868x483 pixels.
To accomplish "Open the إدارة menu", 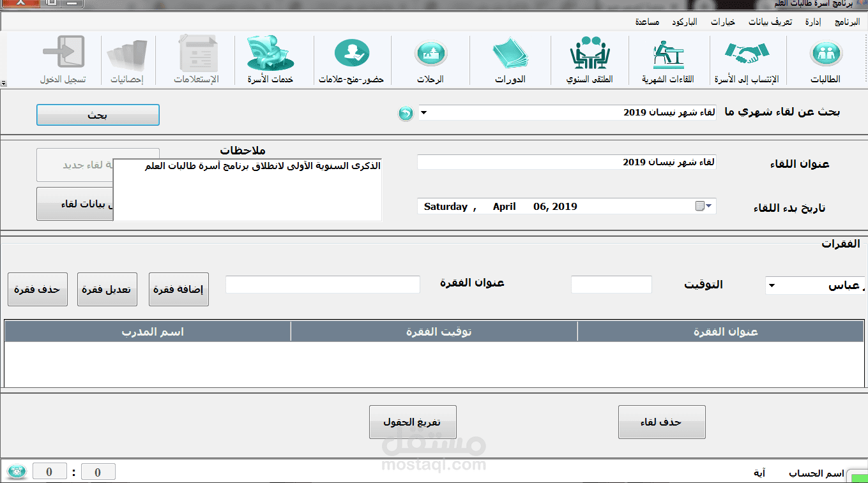I will coord(813,22).
